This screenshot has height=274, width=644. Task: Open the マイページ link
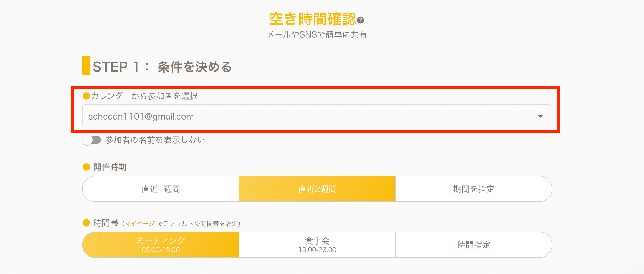pyautogui.click(x=139, y=224)
